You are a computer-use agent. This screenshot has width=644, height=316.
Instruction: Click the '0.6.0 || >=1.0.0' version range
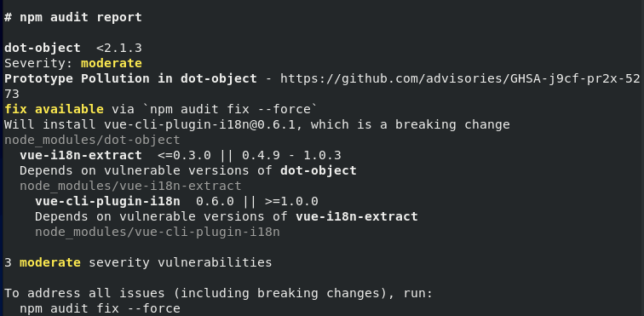257,201
